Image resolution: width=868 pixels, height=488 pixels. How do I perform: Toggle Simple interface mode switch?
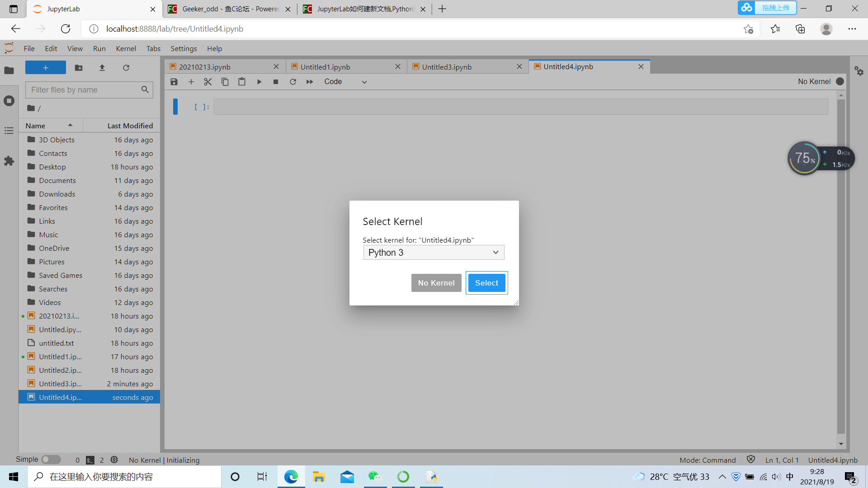(51, 460)
